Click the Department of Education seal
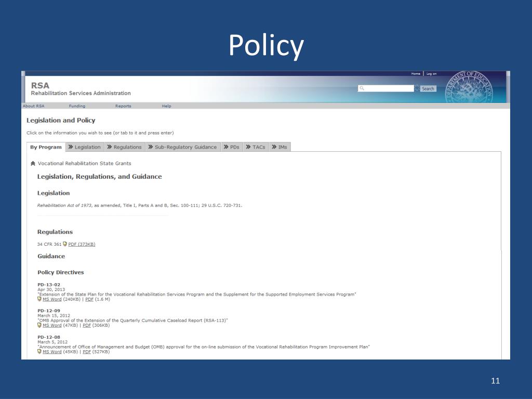This screenshot has height=399, width=532. 469,87
